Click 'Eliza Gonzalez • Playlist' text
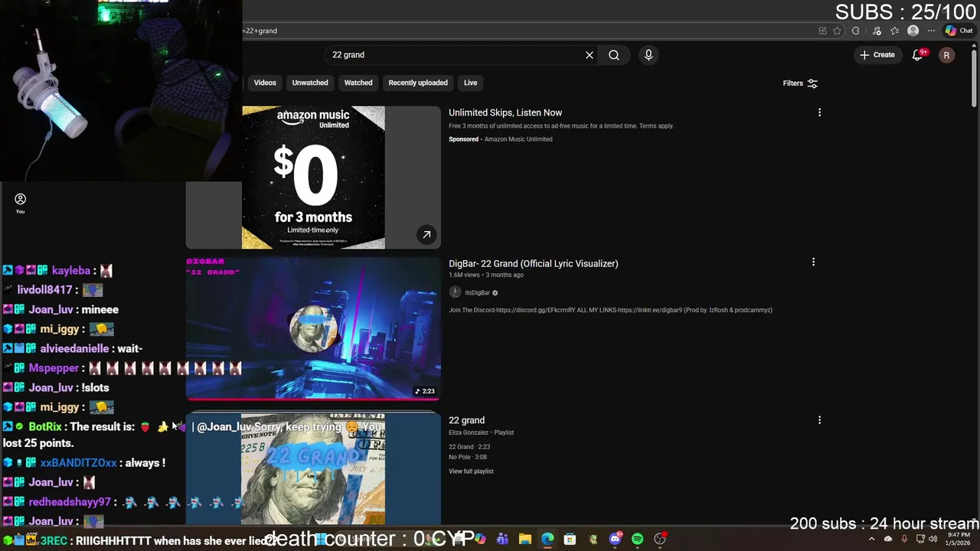Image resolution: width=980 pixels, height=551 pixels. point(481,432)
